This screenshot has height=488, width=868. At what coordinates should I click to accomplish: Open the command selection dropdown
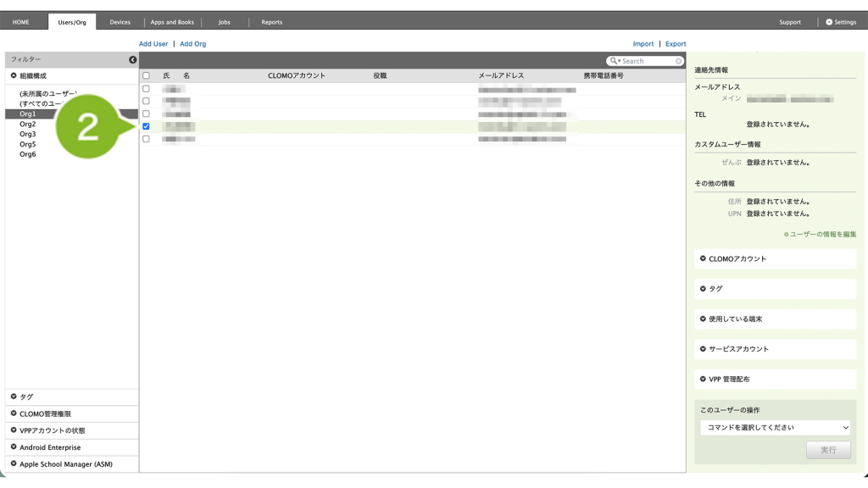[x=775, y=428]
